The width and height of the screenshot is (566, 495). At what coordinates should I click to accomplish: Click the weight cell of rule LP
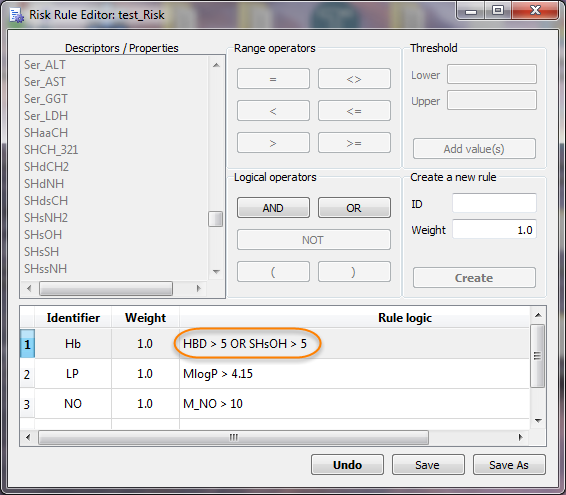145,374
